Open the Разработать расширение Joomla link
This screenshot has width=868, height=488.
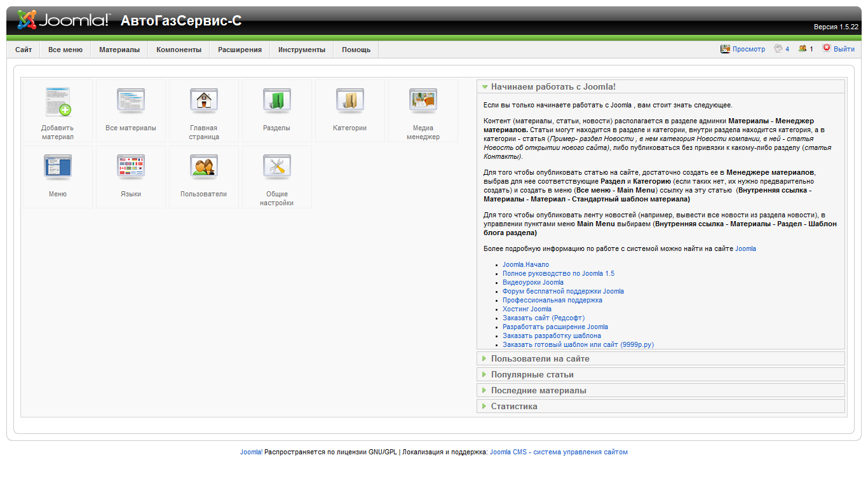pyautogui.click(x=555, y=327)
